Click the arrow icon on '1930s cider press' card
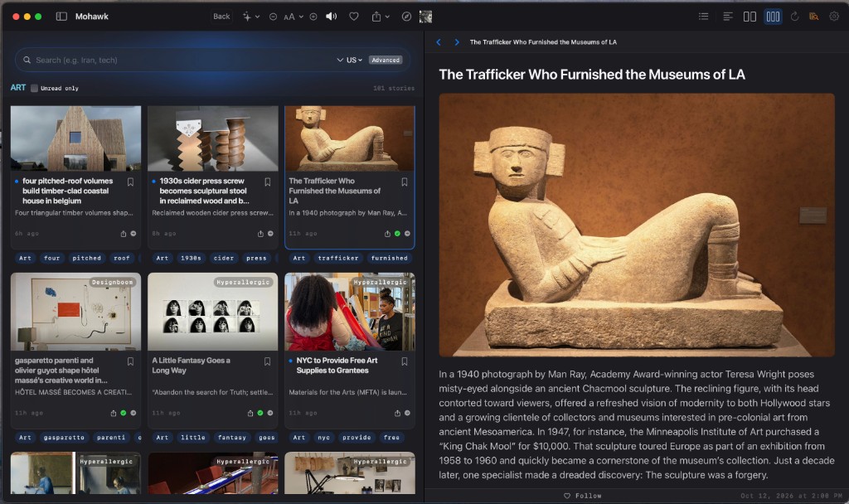 point(270,233)
